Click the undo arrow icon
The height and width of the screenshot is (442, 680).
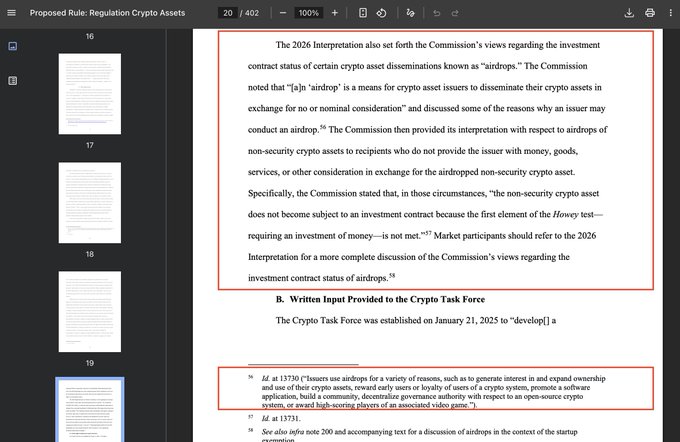(x=437, y=13)
